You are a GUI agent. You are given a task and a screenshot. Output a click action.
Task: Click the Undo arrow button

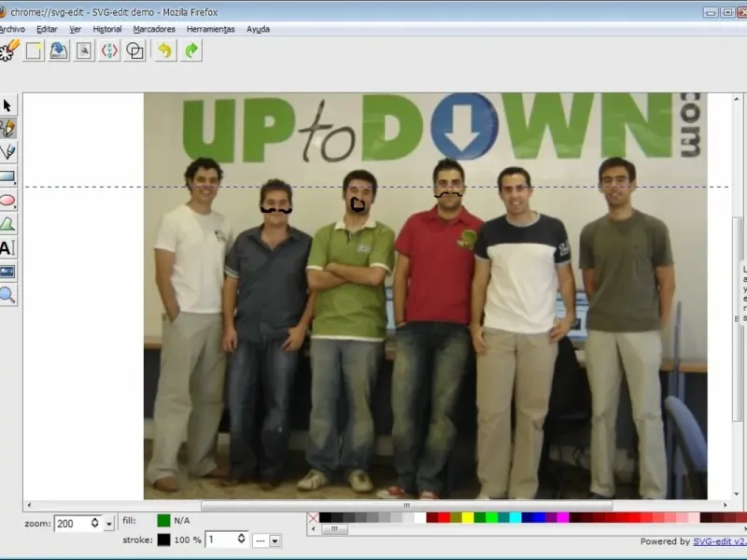point(164,50)
